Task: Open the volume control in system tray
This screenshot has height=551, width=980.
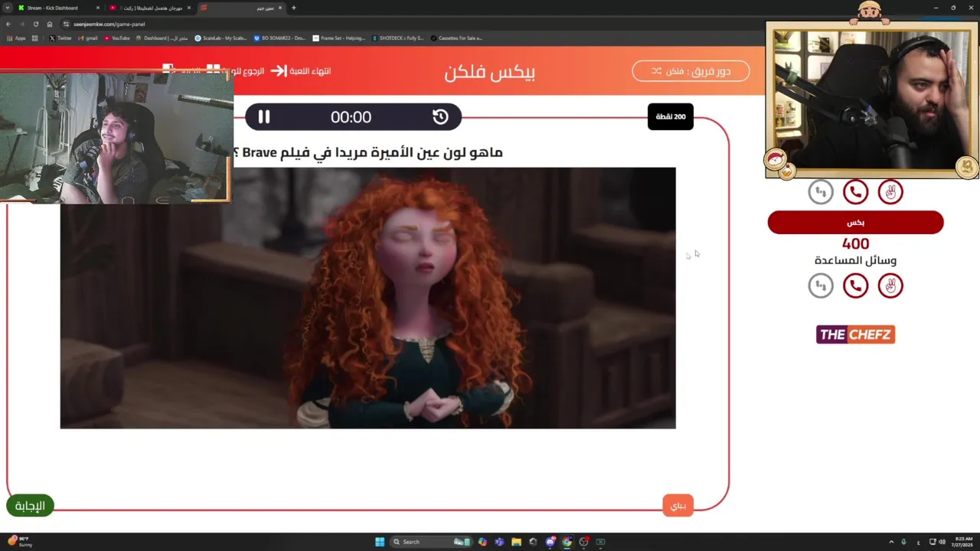Action: [x=942, y=542]
